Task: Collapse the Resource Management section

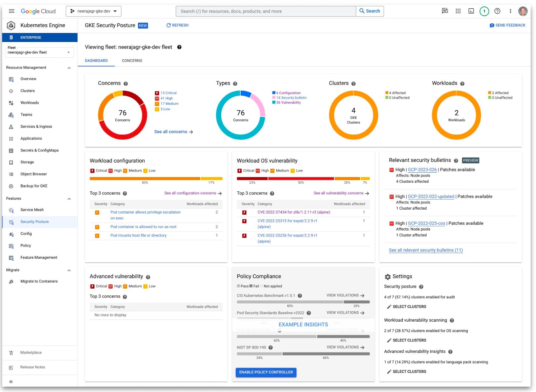Action: (69, 68)
